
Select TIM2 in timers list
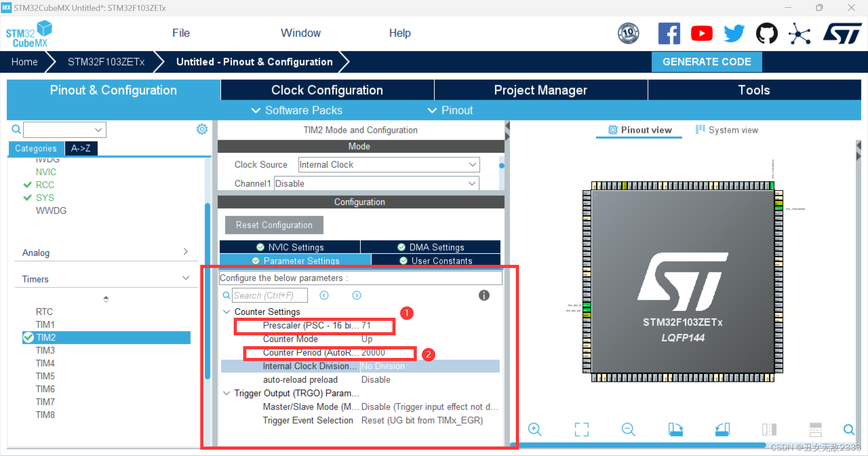[x=106, y=338]
